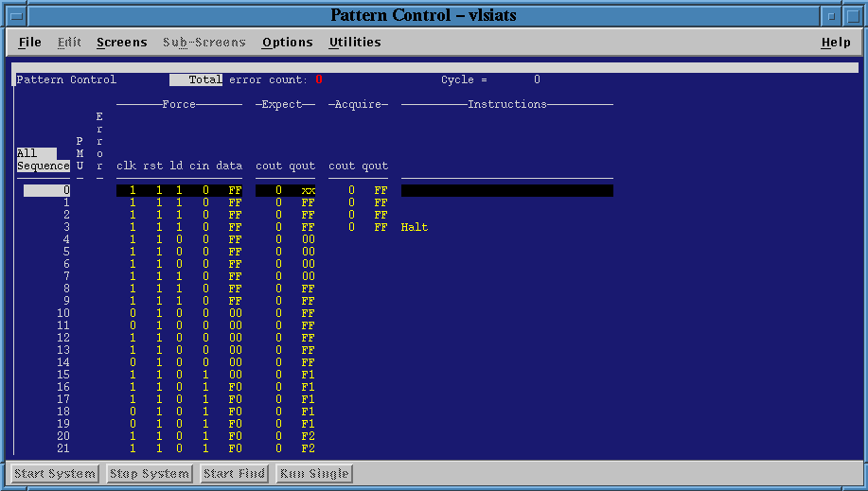868x491 pixels.
Task: Click the ld value 0 in sequence 4
Action: pos(179,239)
